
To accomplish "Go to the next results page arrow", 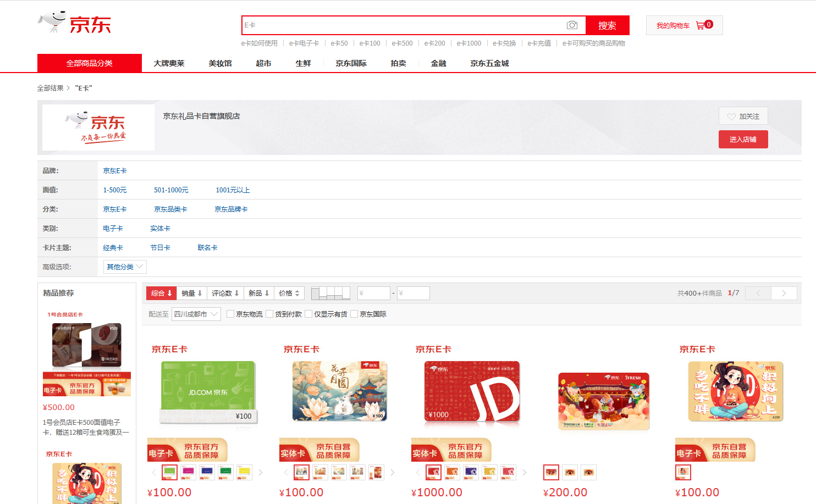I will (784, 293).
